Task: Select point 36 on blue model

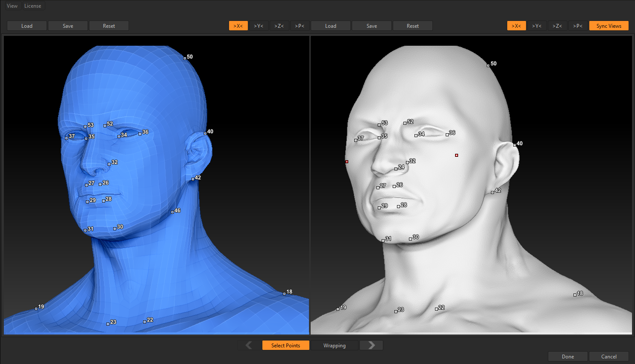Action: click(x=140, y=134)
